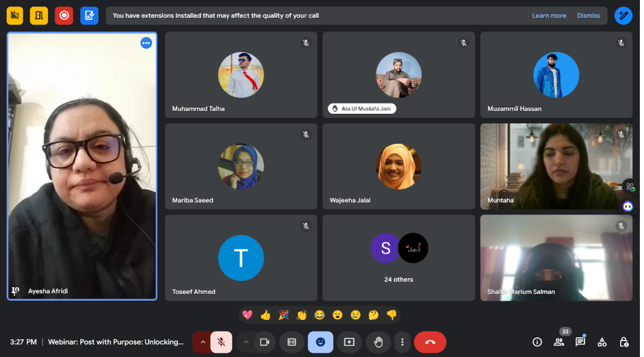Open more options three-dots menu in toolbar

(x=402, y=342)
